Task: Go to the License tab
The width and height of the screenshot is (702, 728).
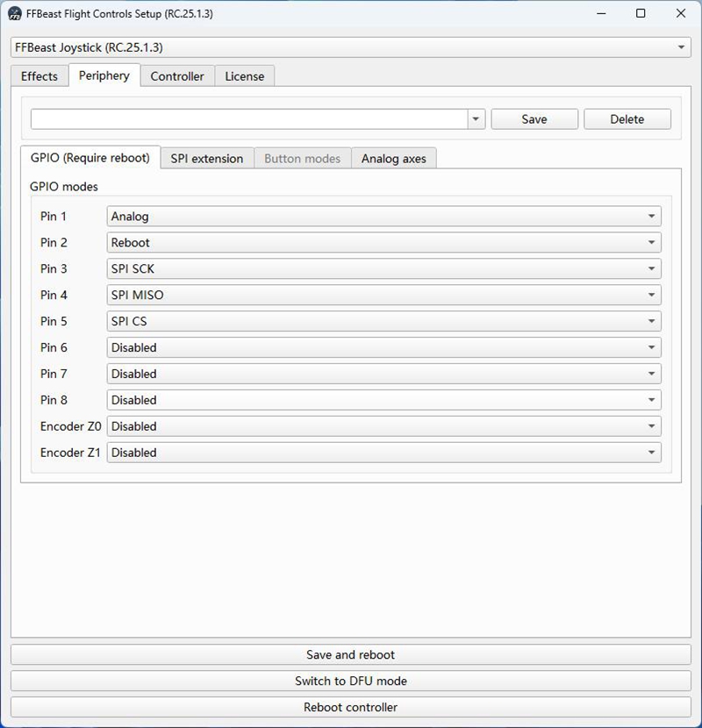Action: pyautogui.click(x=244, y=76)
